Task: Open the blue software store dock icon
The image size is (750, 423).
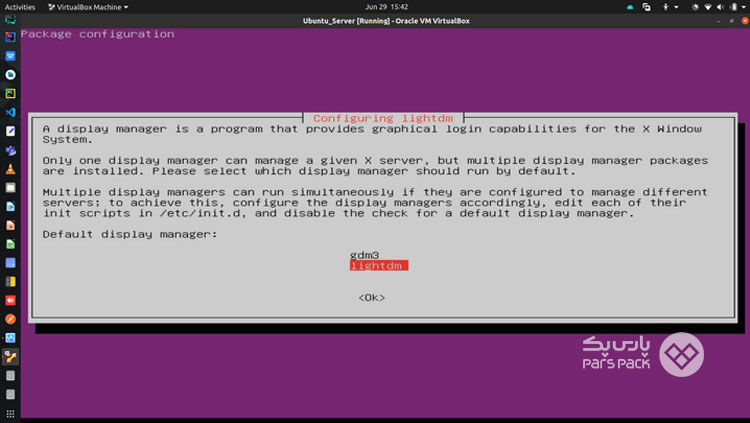Action: click(10, 56)
